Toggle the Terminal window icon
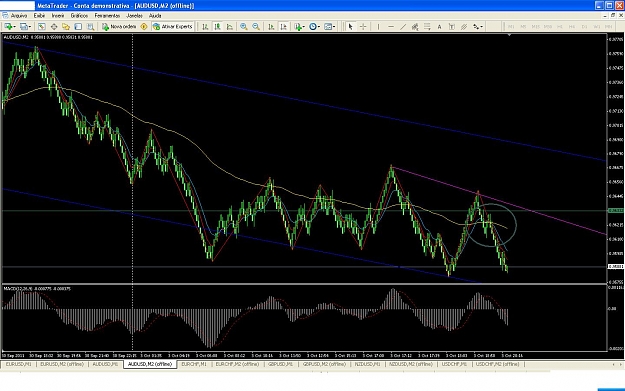The height and width of the screenshot is (391, 625). [x=78, y=26]
